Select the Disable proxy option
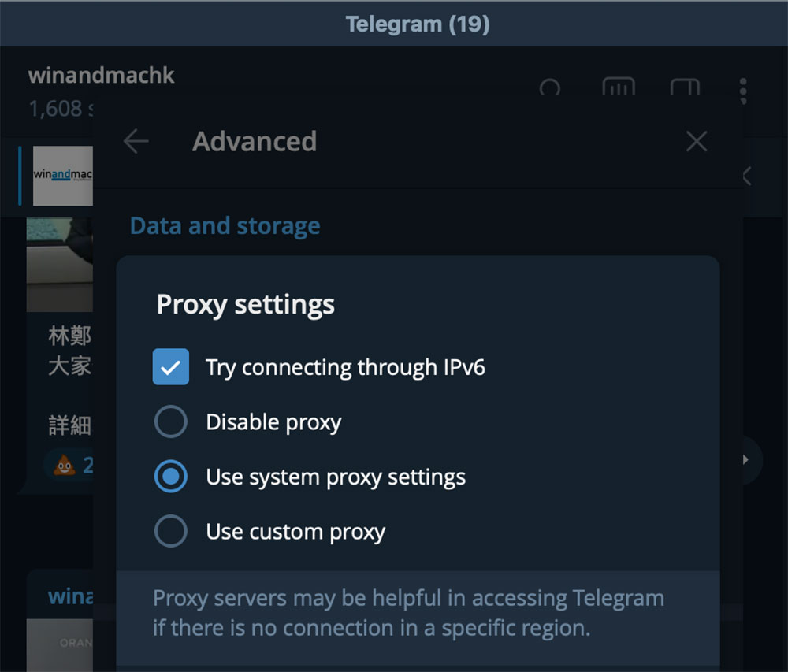Viewport: 788px width, 672px height. click(x=171, y=422)
